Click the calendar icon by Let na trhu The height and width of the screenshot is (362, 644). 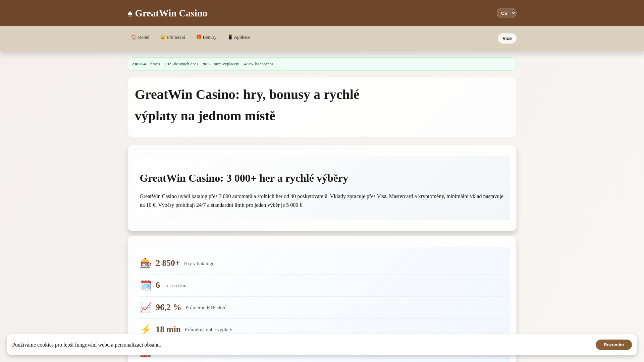click(x=146, y=285)
